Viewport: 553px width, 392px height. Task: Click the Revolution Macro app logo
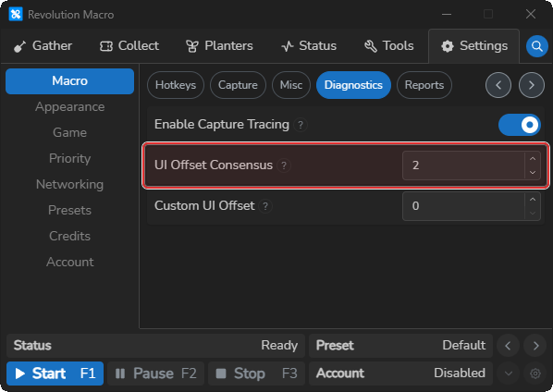(16, 15)
